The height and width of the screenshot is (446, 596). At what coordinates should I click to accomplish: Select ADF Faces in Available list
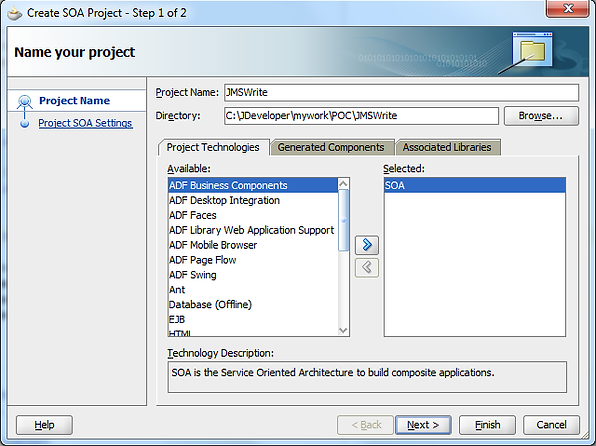pos(253,215)
